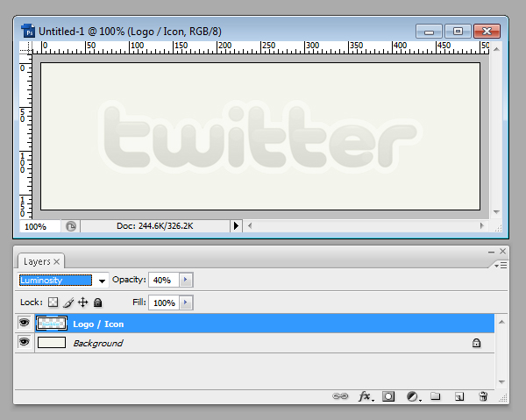The width and height of the screenshot is (526, 420).
Task: Click horizontal scroll left arrow
Action: click(250, 225)
